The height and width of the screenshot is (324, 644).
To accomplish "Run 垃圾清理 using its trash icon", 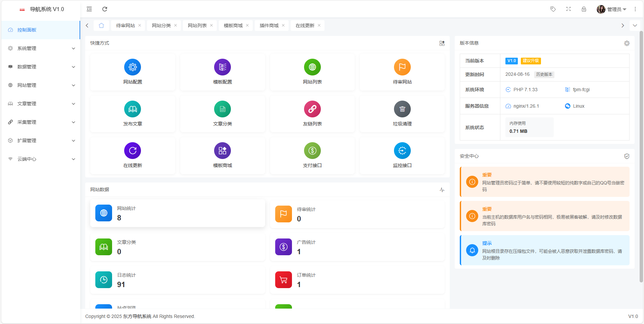I will [402, 109].
